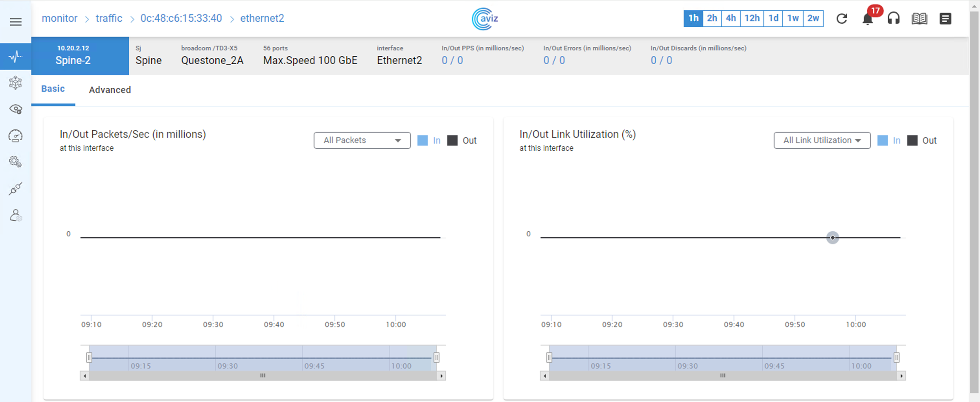Viewport: 980px width, 402px height.
Task: Click right scroll arrow under Link Utilization chart
Action: (901, 376)
